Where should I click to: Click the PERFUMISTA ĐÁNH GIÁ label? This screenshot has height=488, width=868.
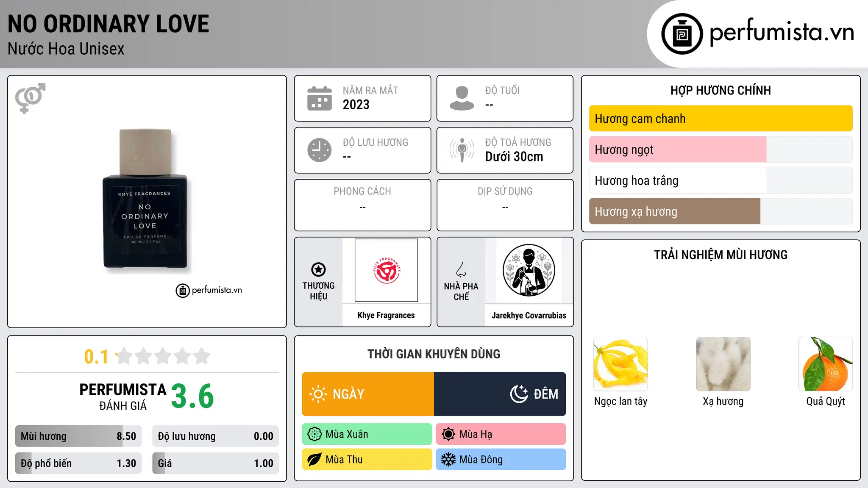123,396
